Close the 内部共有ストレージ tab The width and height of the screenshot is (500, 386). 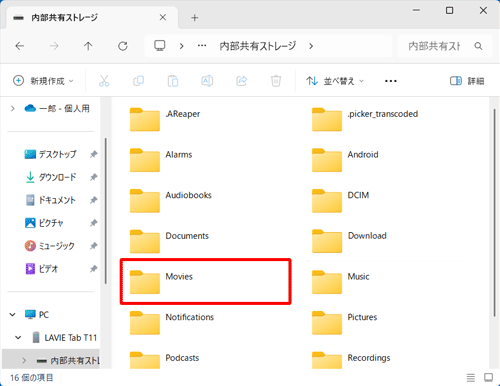163,17
